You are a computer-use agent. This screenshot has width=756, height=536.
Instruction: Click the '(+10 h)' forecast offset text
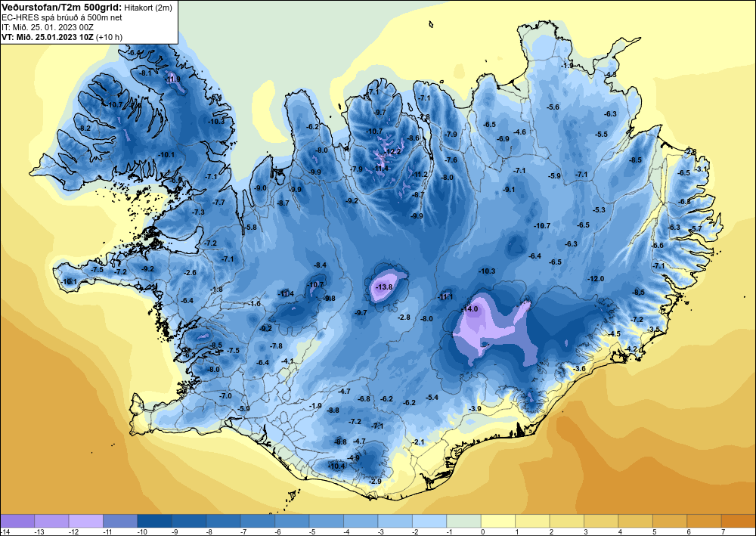(x=109, y=36)
